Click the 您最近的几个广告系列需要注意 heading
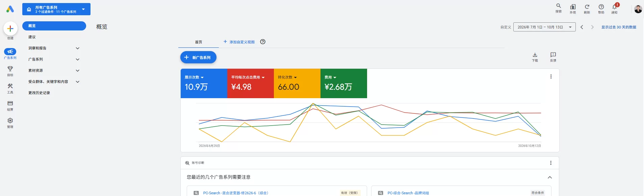This screenshot has width=644, height=196. coord(218,177)
